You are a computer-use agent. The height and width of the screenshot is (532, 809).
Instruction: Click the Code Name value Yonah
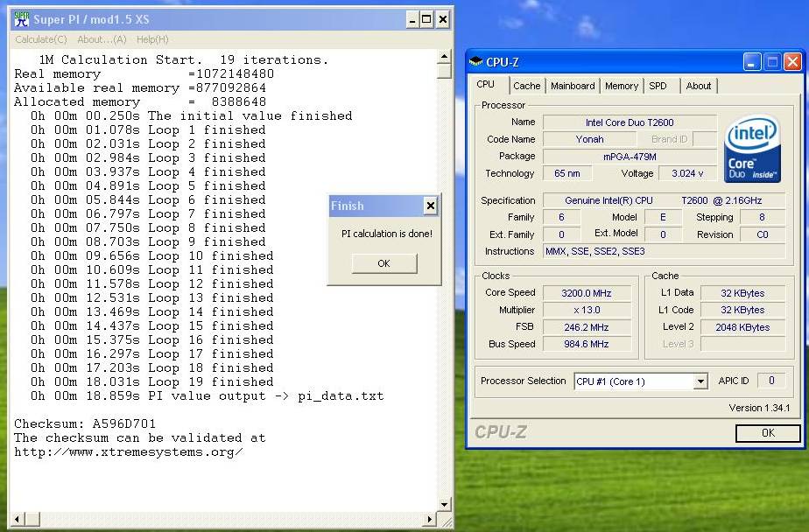589,139
